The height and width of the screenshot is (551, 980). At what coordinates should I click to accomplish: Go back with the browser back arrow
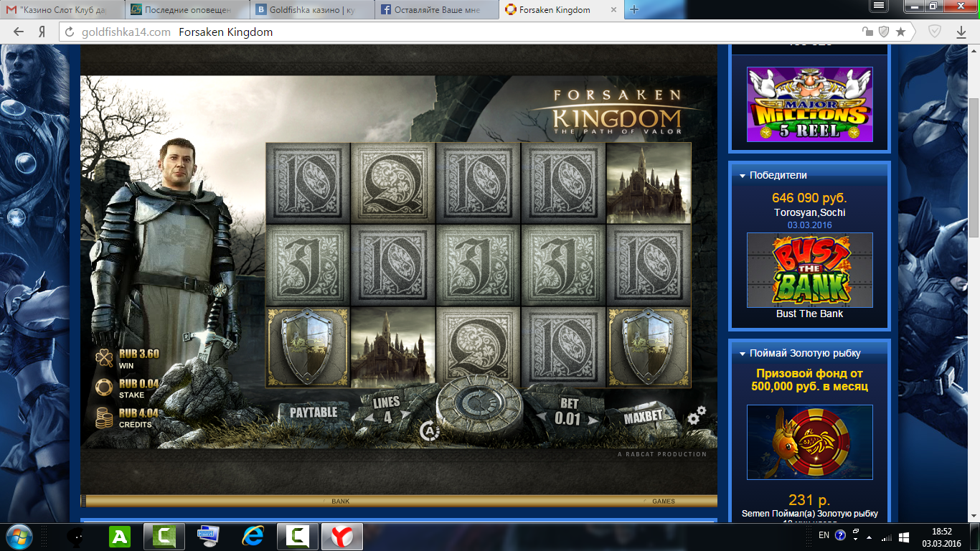pos(18,32)
